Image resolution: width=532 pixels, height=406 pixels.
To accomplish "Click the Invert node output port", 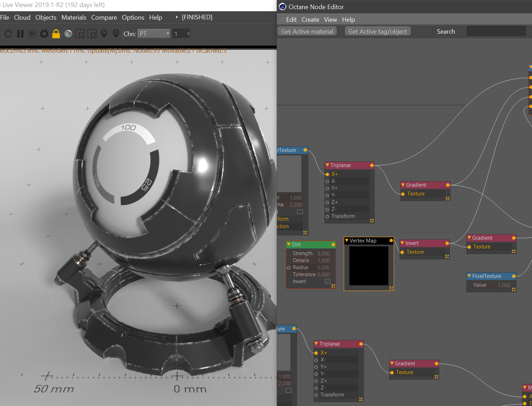I will click(447, 243).
